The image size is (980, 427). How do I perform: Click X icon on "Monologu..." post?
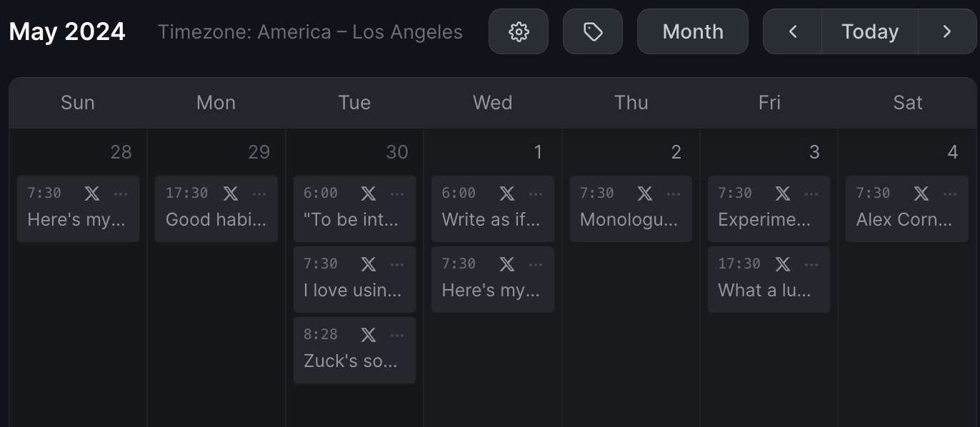(x=645, y=193)
